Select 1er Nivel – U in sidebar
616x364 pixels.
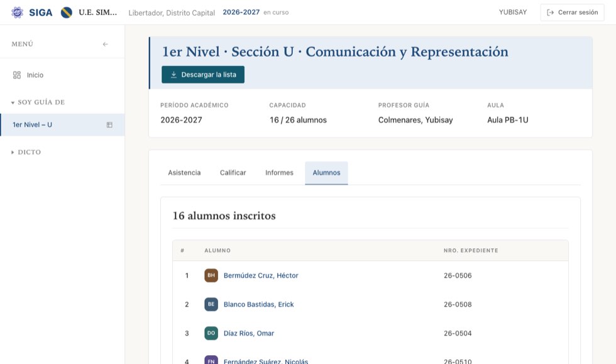[62, 124]
